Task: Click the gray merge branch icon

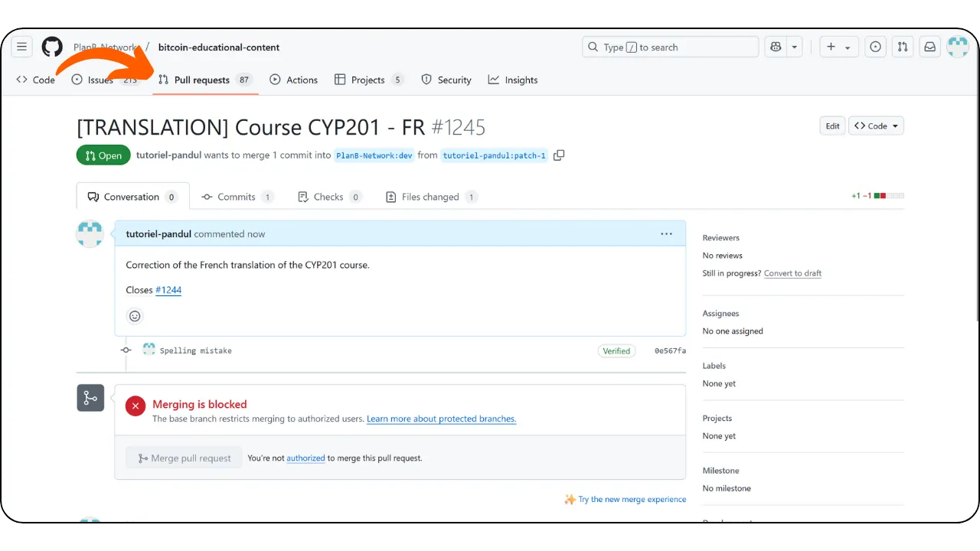Action: click(90, 398)
